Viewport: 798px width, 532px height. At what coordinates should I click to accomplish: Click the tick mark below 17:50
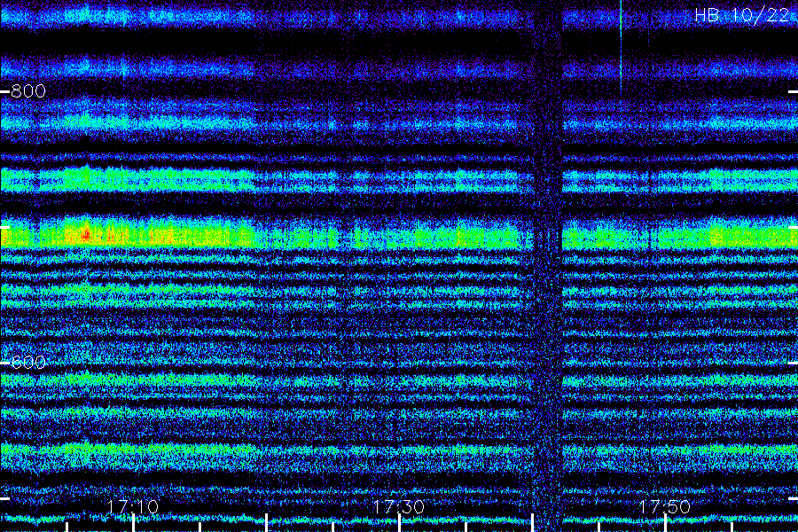pos(665,523)
